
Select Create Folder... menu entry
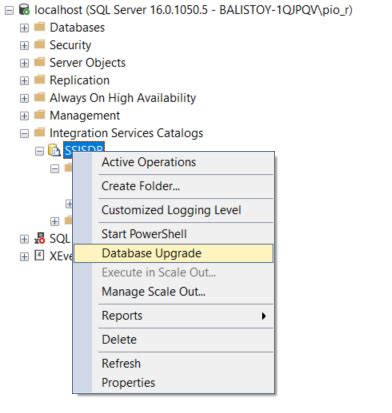(x=173, y=186)
